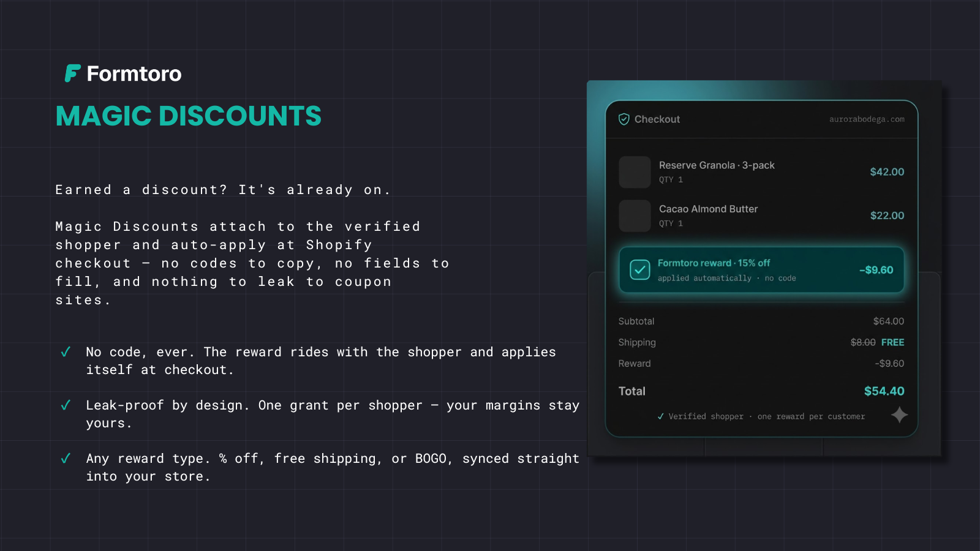The width and height of the screenshot is (980, 551).
Task: Click the "Checkout" title in the card
Action: (657, 119)
